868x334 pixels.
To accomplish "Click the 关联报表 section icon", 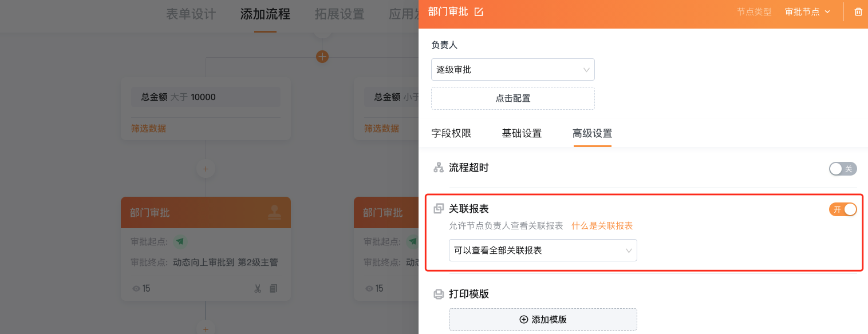I will tap(439, 209).
